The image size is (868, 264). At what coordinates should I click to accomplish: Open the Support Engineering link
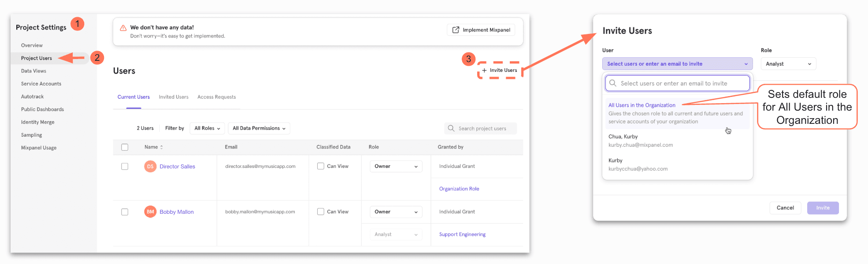pos(462,234)
